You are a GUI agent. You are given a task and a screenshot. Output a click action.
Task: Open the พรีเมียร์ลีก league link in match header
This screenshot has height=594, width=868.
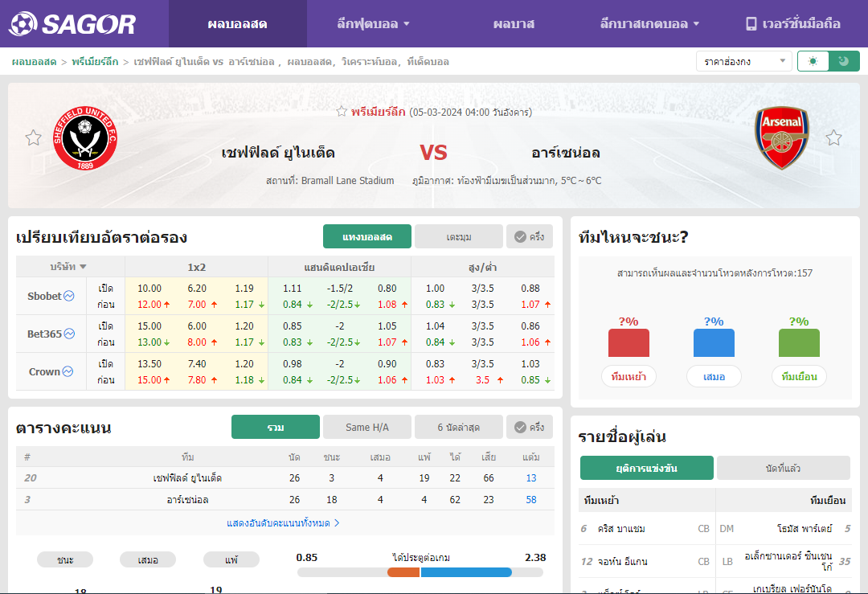(x=378, y=112)
